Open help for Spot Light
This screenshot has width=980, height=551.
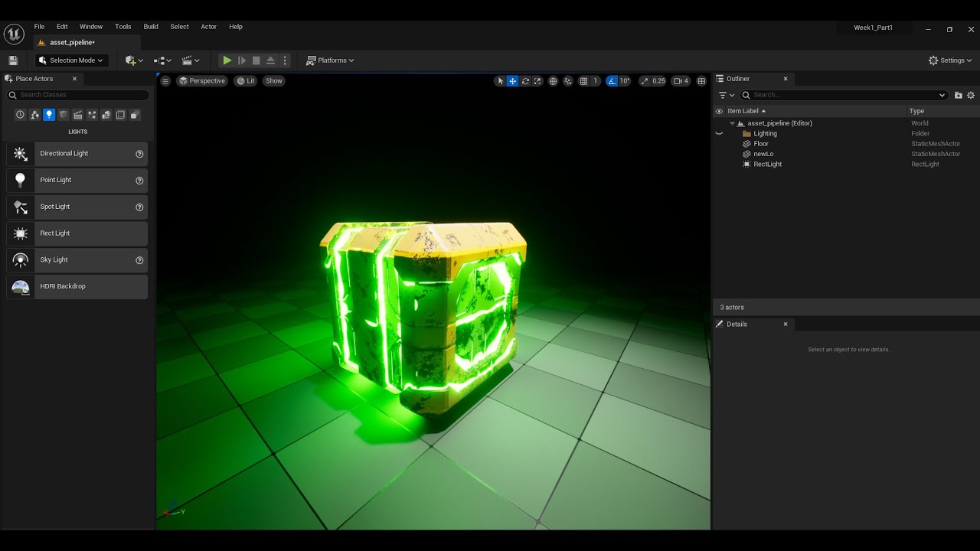tap(139, 207)
